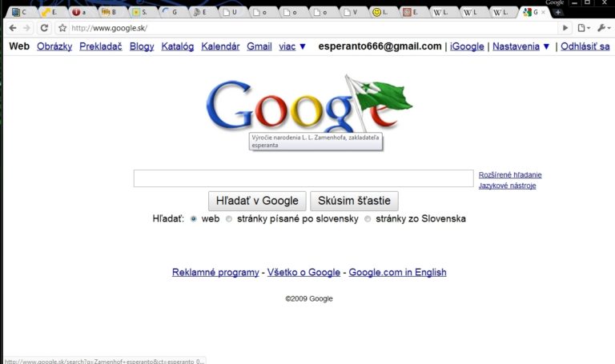Open the wrench tools menu

point(604,28)
